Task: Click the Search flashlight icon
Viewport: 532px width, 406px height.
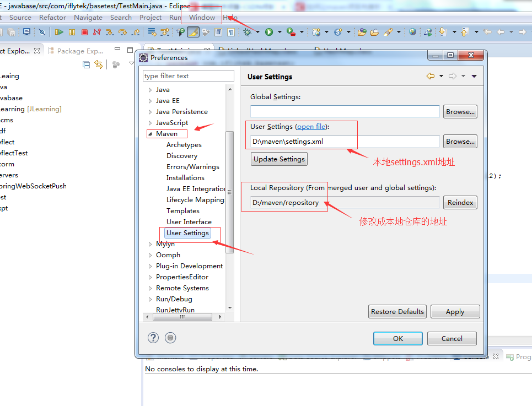Action: pyautogui.click(x=388, y=32)
